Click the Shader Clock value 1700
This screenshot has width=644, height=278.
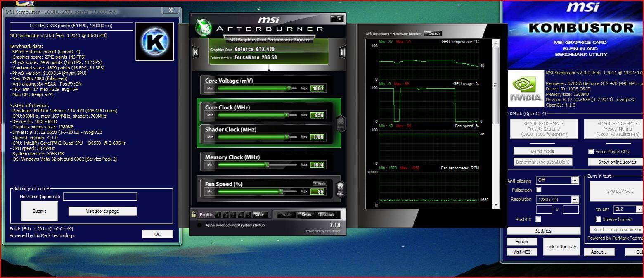(317, 137)
